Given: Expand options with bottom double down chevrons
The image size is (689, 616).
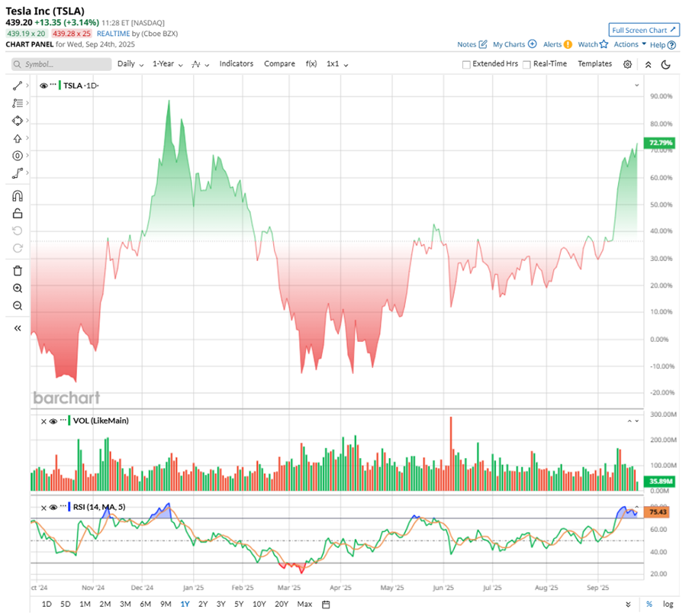Looking at the screenshot, I should tap(629, 605).
